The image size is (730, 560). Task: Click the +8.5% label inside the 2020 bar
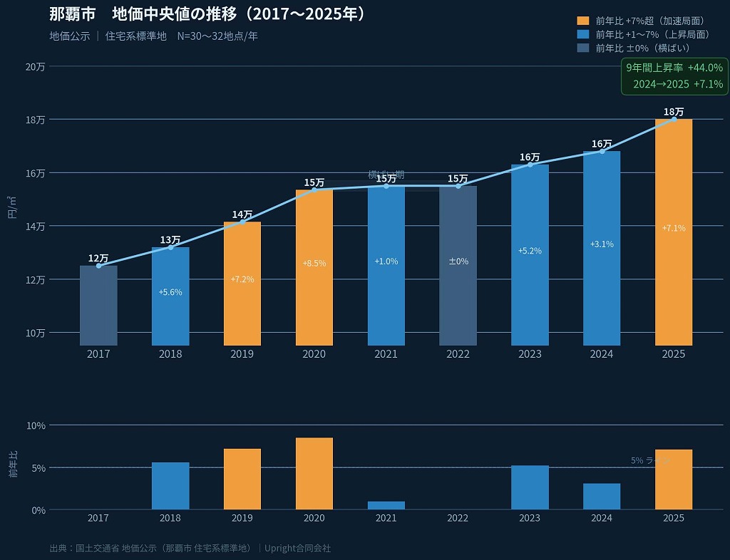[x=314, y=263]
